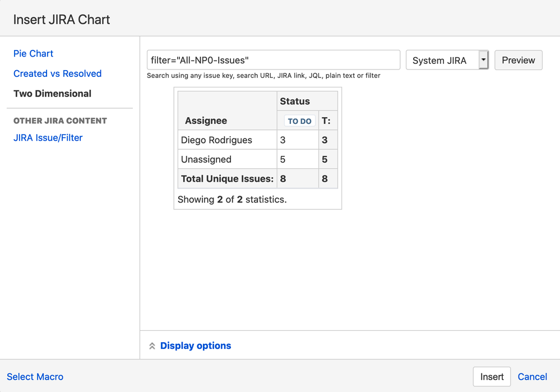Click the JQL filter search field

pos(273,60)
